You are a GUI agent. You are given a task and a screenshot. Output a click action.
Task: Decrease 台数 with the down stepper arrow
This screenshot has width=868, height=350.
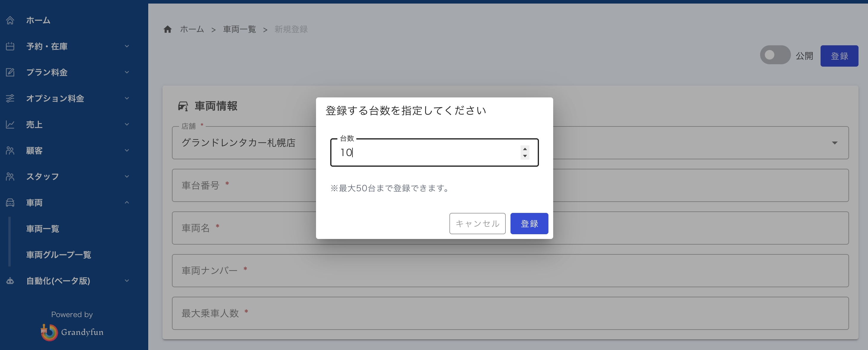click(525, 156)
